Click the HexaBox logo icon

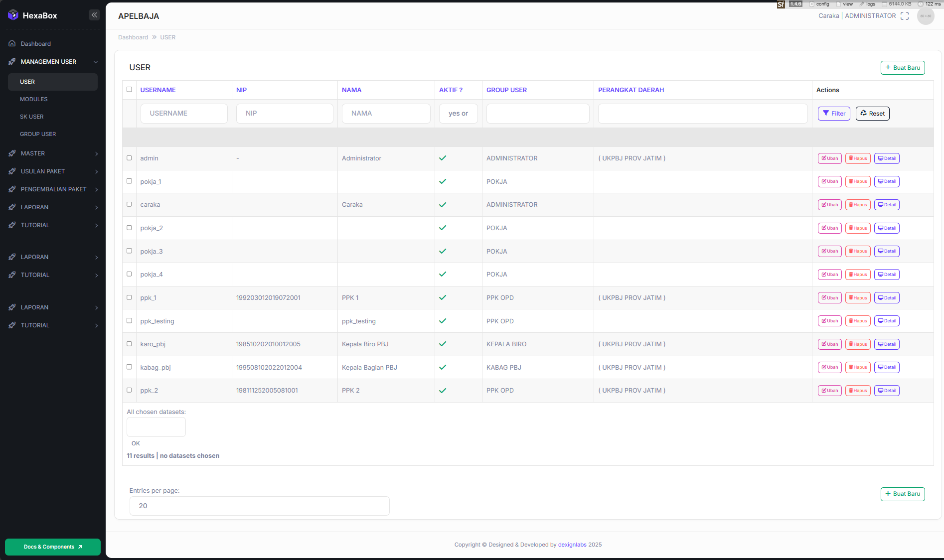point(13,15)
